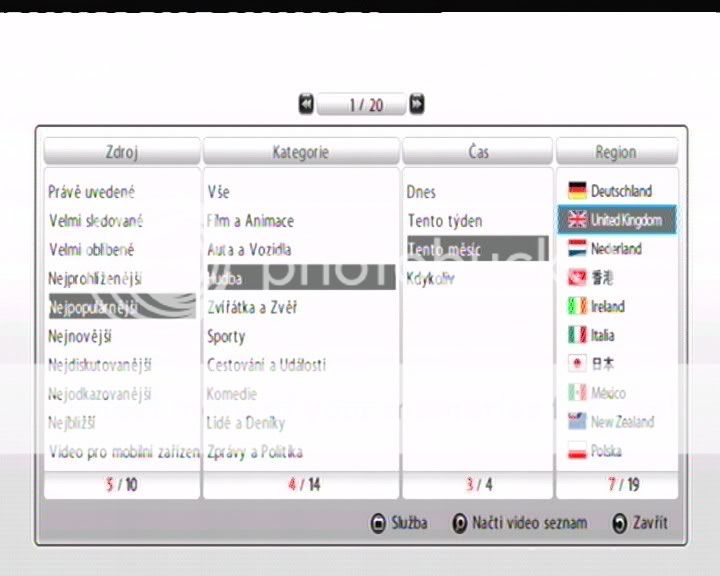Click the Region column header
The height and width of the screenshot is (576, 720).
616,152
